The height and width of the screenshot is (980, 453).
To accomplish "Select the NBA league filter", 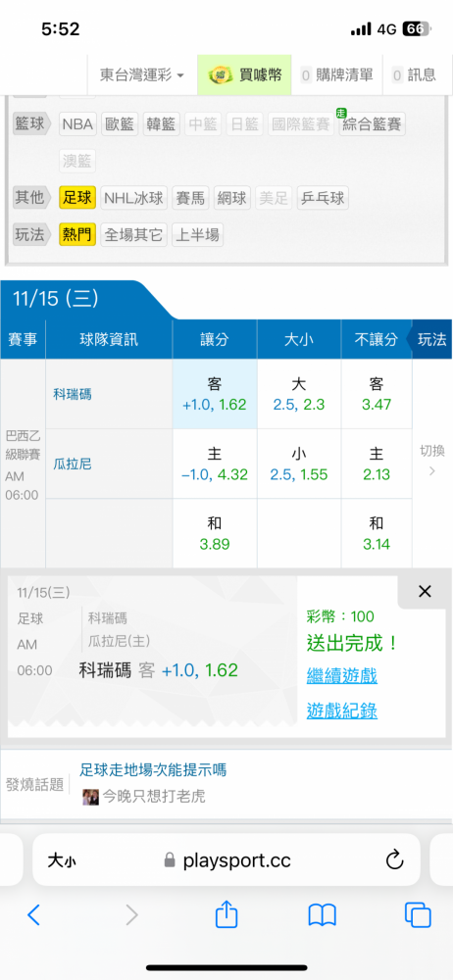I will click(x=77, y=124).
